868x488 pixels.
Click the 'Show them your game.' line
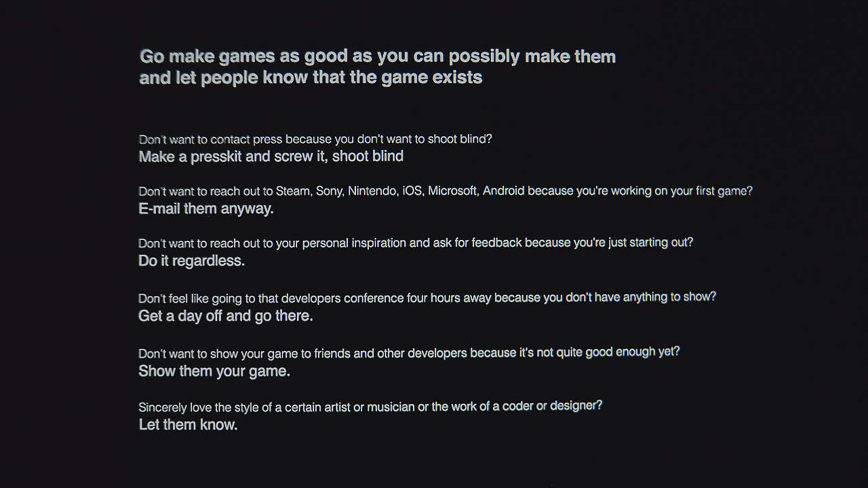click(214, 371)
